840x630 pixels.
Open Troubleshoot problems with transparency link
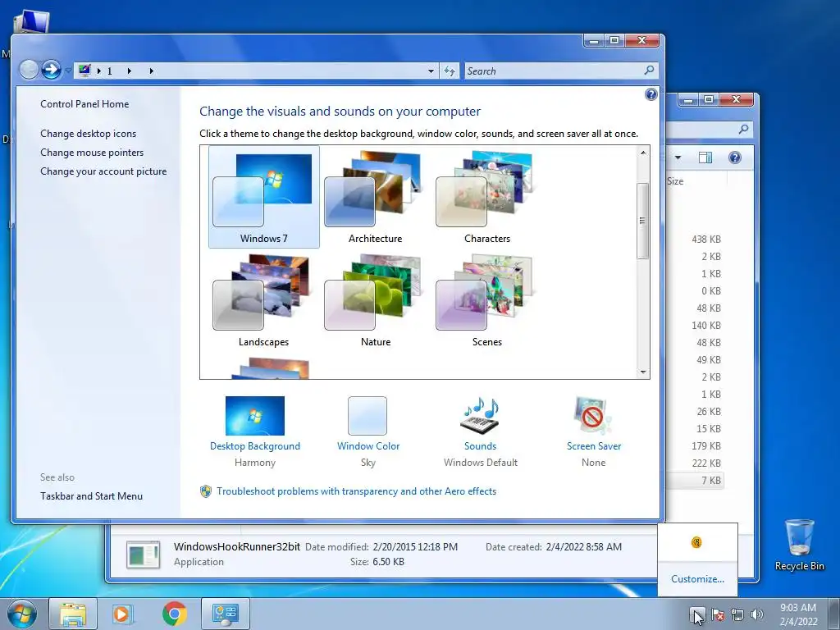(356, 491)
